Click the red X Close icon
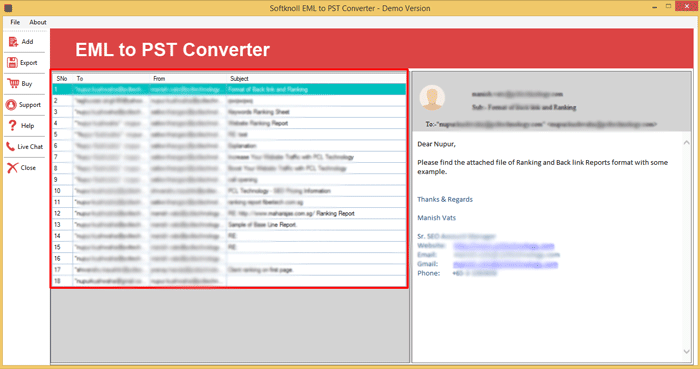700x369 pixels. coord(12,167)
